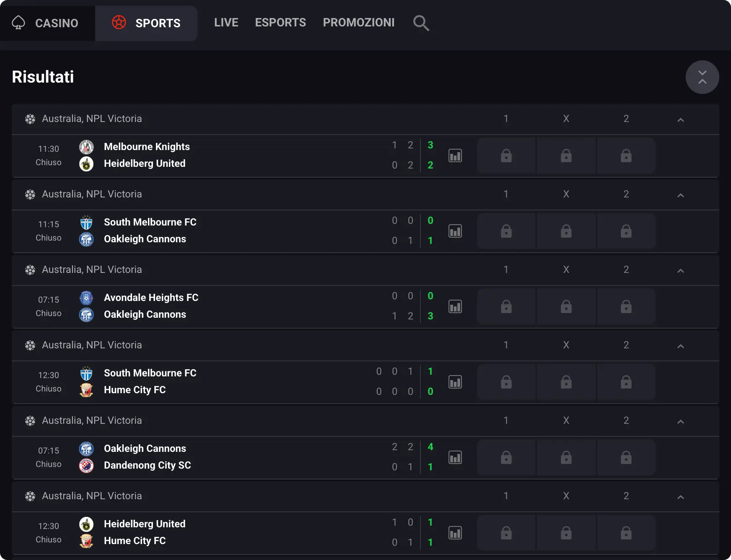Collapse the NPL Victoria section above South Melbourne vs Oakleigh
Image resolution: width=731 pixels, height=560 pixels.
(x=681, y=195)
